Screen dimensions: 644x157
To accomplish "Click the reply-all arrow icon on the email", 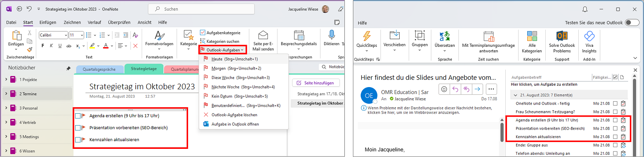I will tap(466, 89).
